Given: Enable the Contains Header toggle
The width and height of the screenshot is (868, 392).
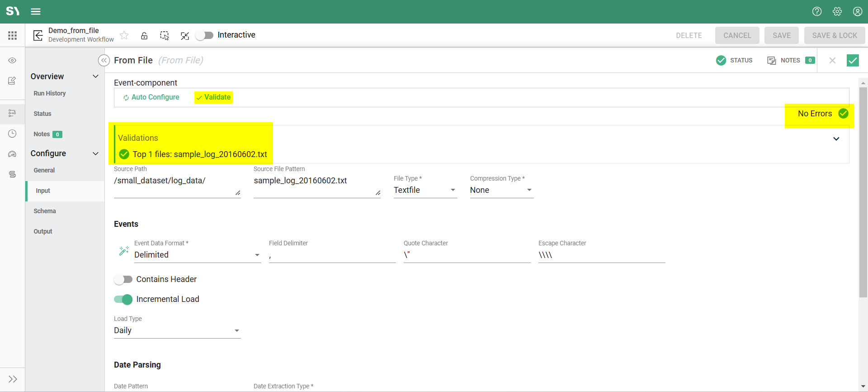Looking at the screenshot, I should pos(123,279).
